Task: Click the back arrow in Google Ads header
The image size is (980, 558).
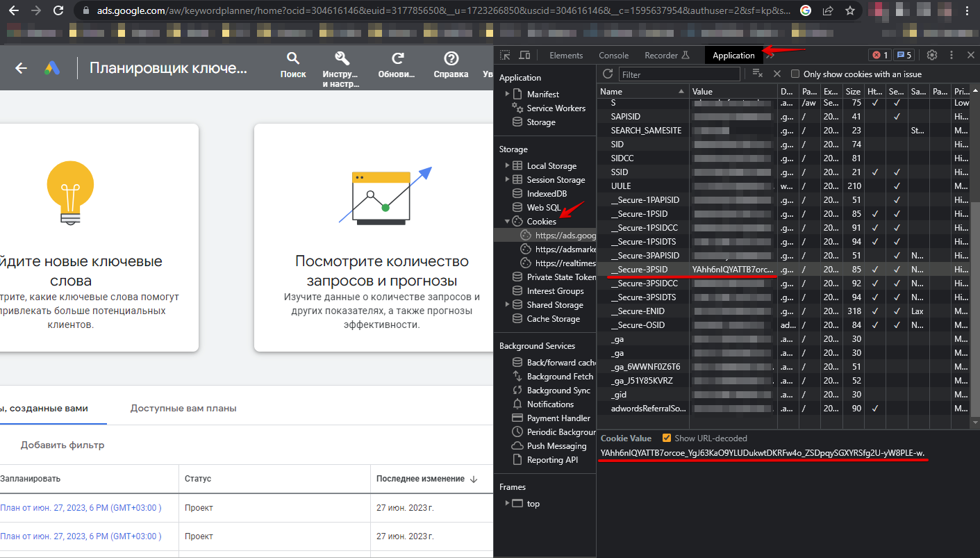Action: pyautogui.click(x=22, y=67)
